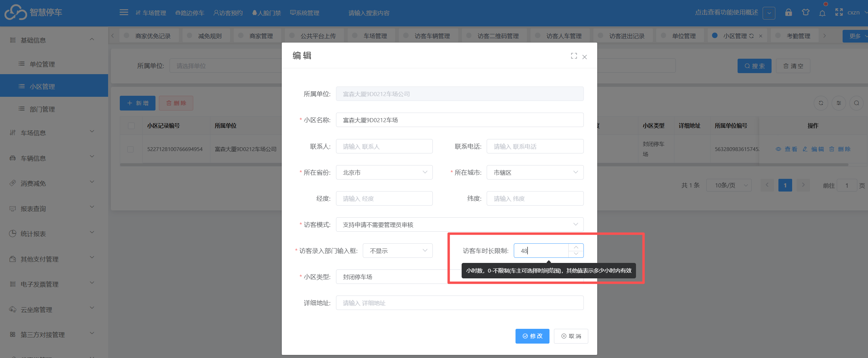This screenshot has width=868, height=358.
Task: Click the 修改 submit button
Action: pyautogui.click(x=532, y=336)
